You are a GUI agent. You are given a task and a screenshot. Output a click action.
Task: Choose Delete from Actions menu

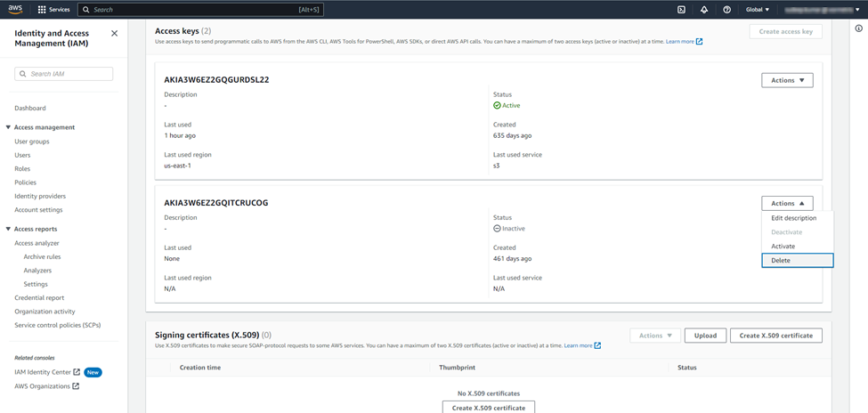click(x=797, y=261)
